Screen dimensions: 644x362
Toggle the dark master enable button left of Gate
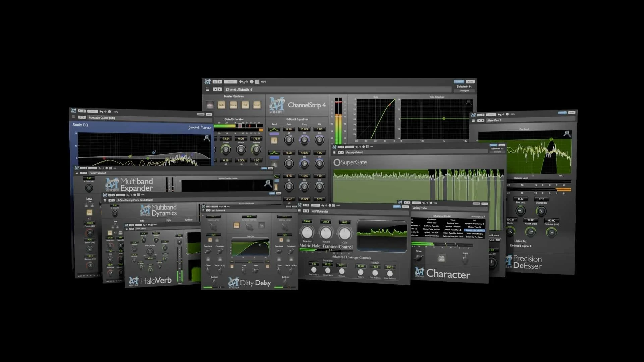210,105
